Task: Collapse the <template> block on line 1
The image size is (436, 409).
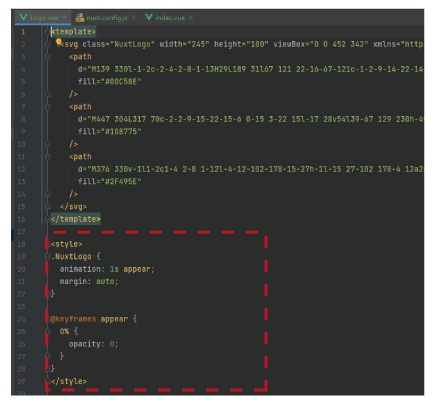Action: click(x=47, y=32)
